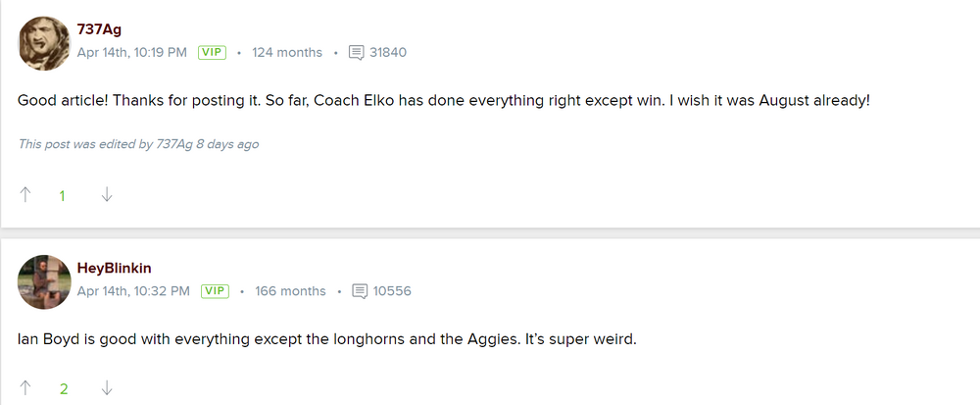Click HeyBlinkin's VIP badge

215,291
